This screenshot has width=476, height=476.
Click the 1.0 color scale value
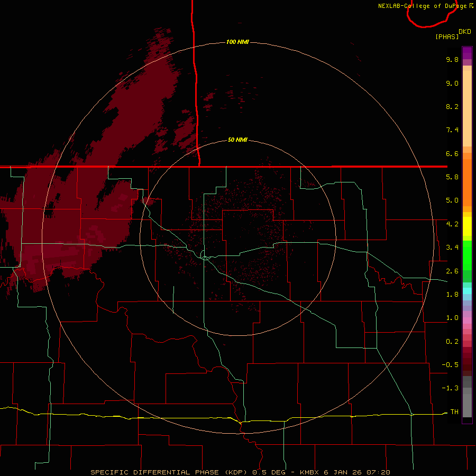click(452, 318)
